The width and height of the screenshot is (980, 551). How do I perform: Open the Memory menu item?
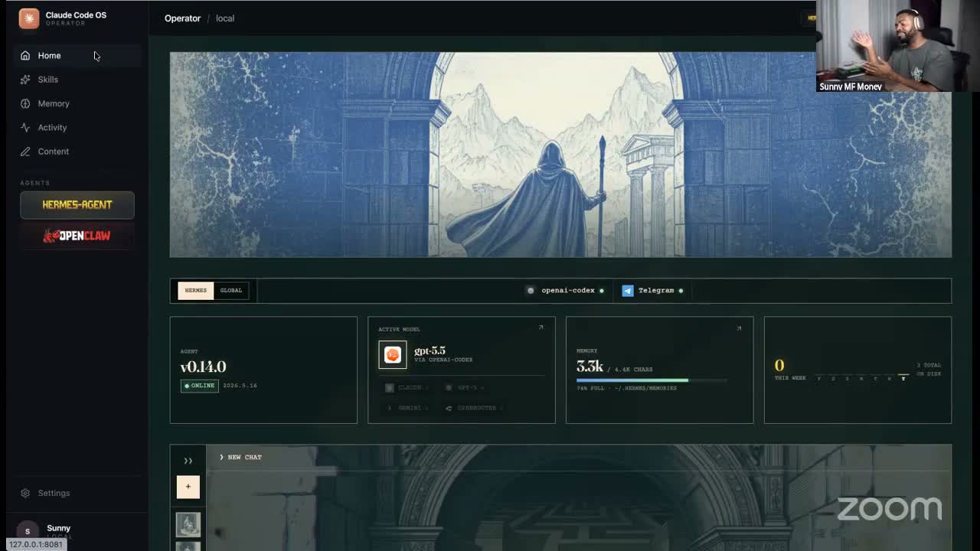[x=77, y=103]
